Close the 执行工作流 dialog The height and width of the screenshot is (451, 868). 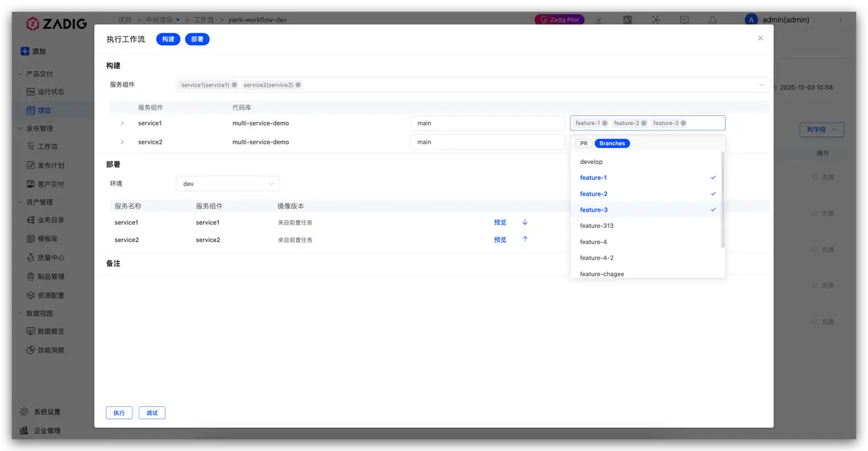pyautogui.click(x=760, y=39)
